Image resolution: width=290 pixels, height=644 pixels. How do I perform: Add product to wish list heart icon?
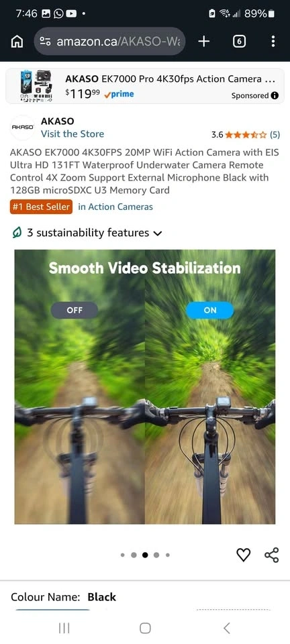[x=243, y=555]
